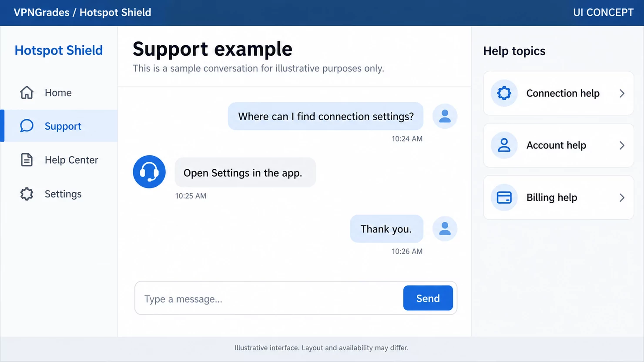
Task: Click the 10:25 AM timestamp
Action: point(191,196)
